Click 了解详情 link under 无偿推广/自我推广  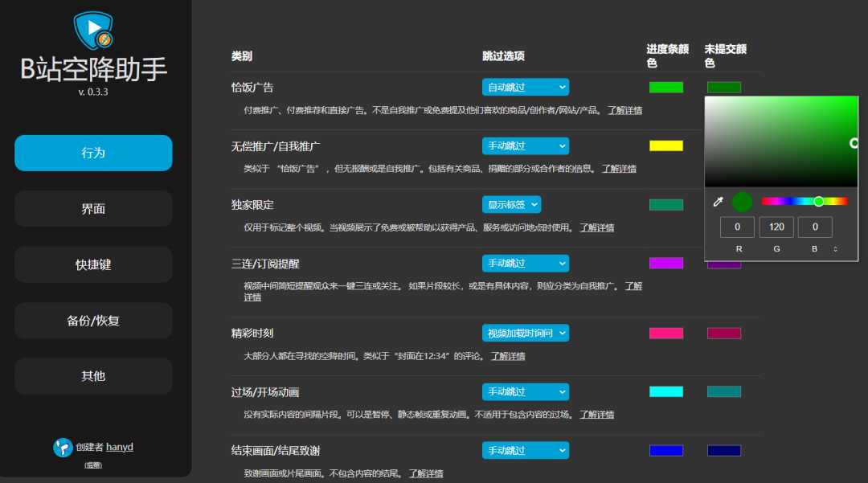point(619,169)
